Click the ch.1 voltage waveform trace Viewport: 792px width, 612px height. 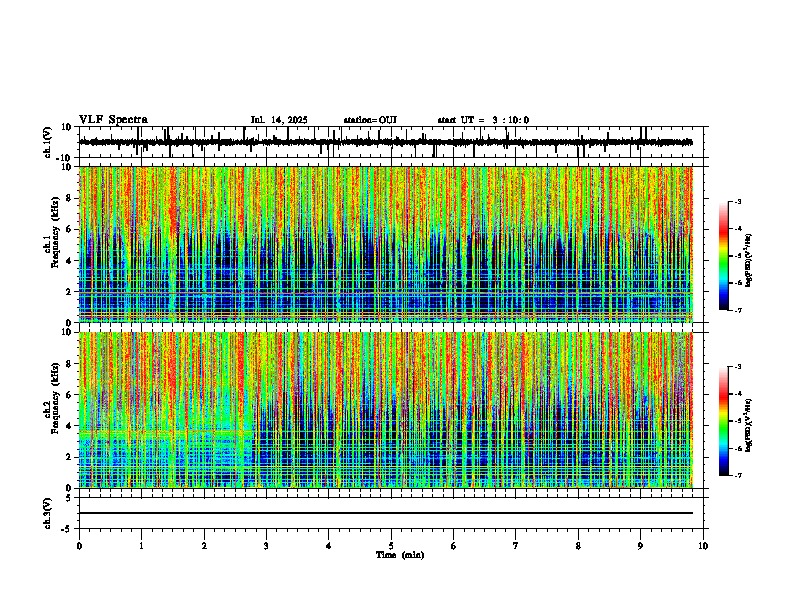pos(385,142)
